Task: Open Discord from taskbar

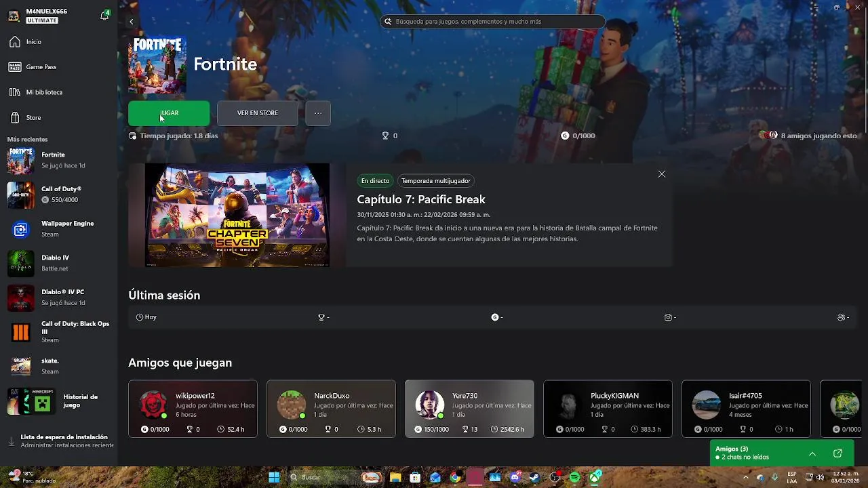Action: point(515,477)
